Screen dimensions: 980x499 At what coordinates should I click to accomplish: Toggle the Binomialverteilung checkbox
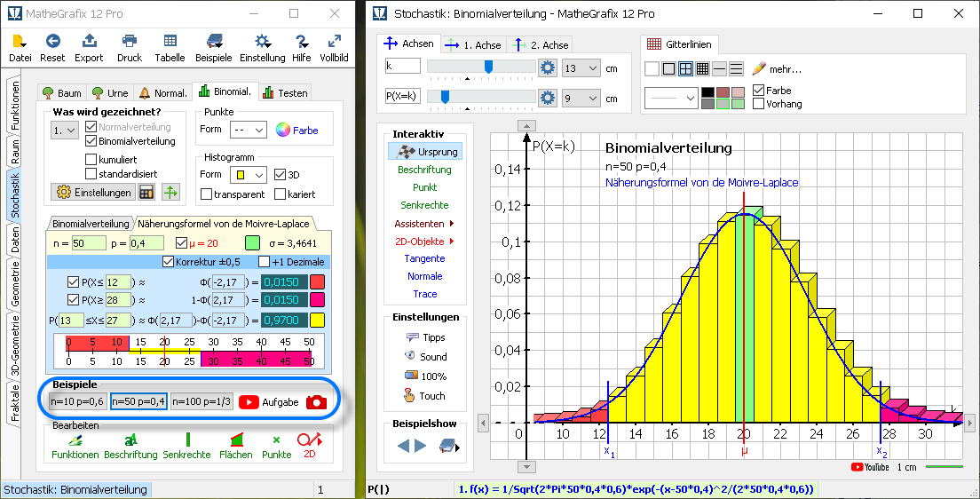tap(91, 141)
